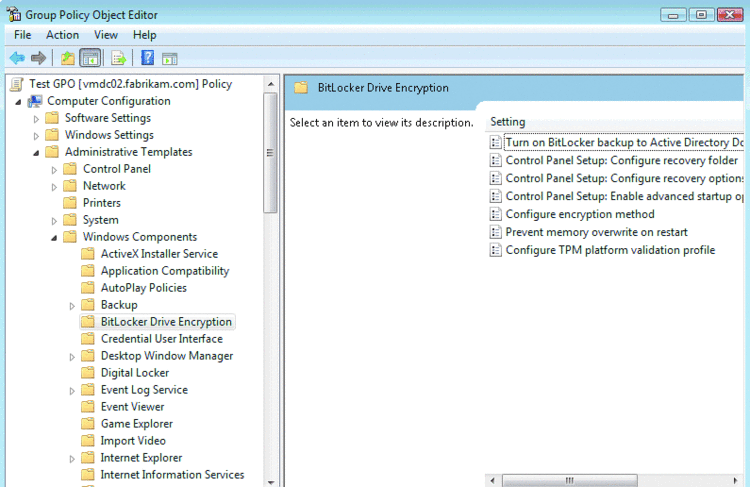Toggle the Show/Hide Action Pane icon
The image size is (750, 487).
coord(169,59)
